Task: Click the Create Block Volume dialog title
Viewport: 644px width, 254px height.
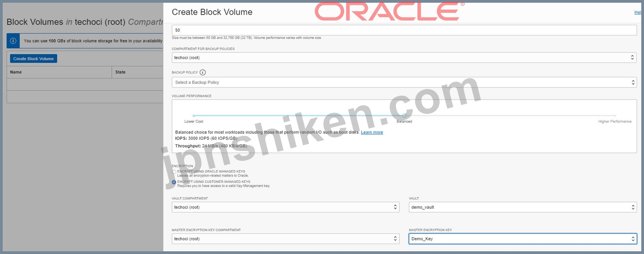Action: (x=212, y=12)
